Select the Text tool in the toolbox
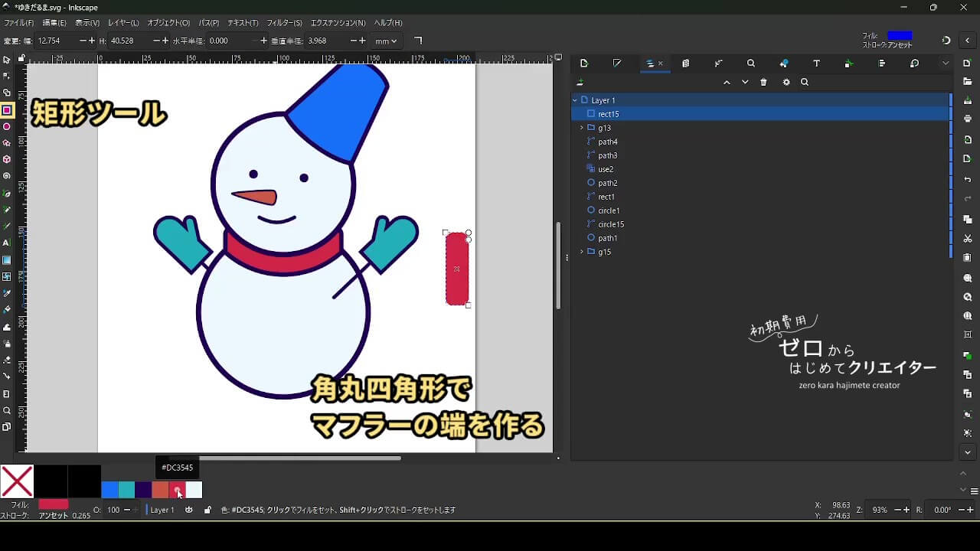The width and height of the screenshot is (980, 551). [7, 243]
